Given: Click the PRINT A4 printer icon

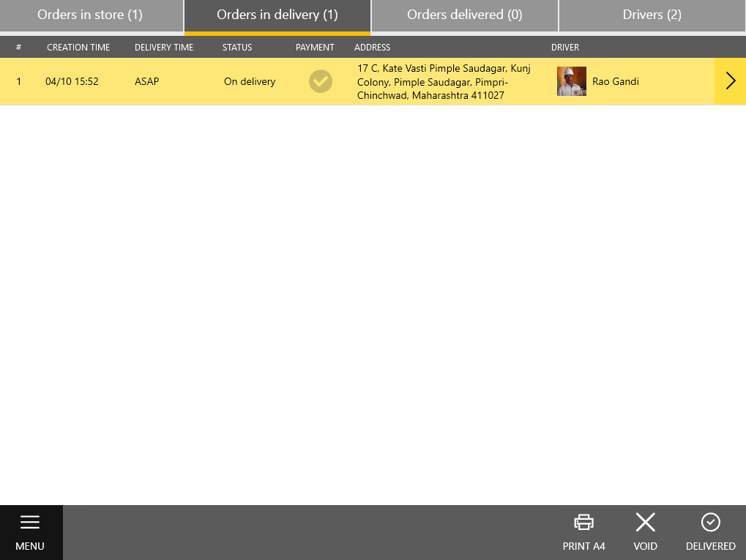Looking at the screenshot, I should (583, 523).
